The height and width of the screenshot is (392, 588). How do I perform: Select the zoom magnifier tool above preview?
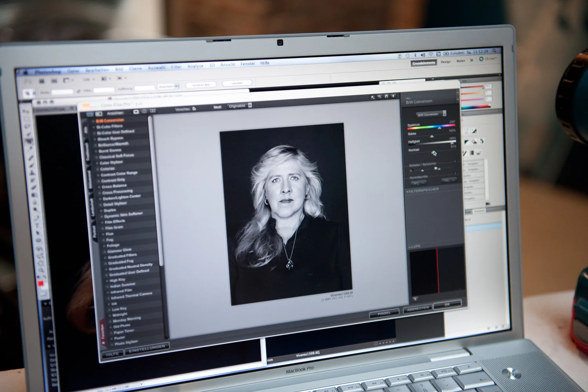pos(379,96)
